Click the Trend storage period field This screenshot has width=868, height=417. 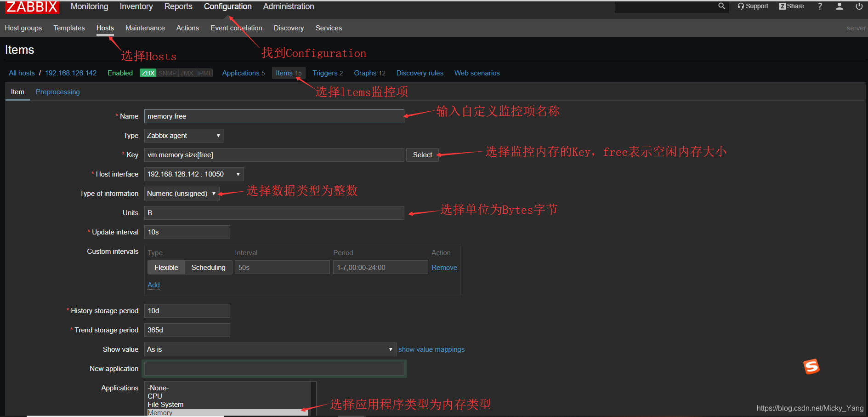(x=187, y=330)
